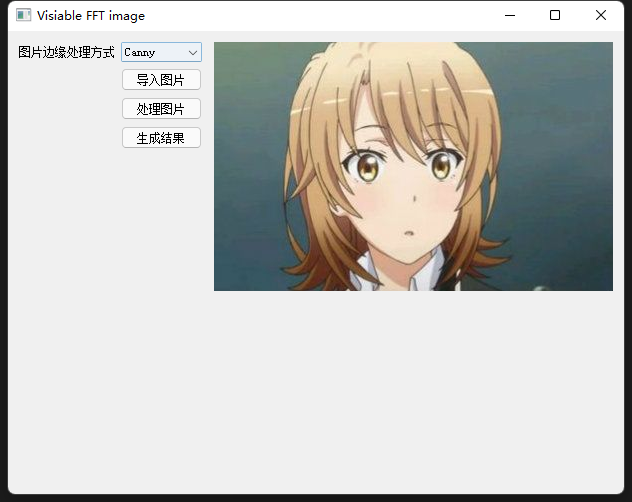
Task: Click the app icon in title bar
Action: pyautogui.click(x=23, y=15)
